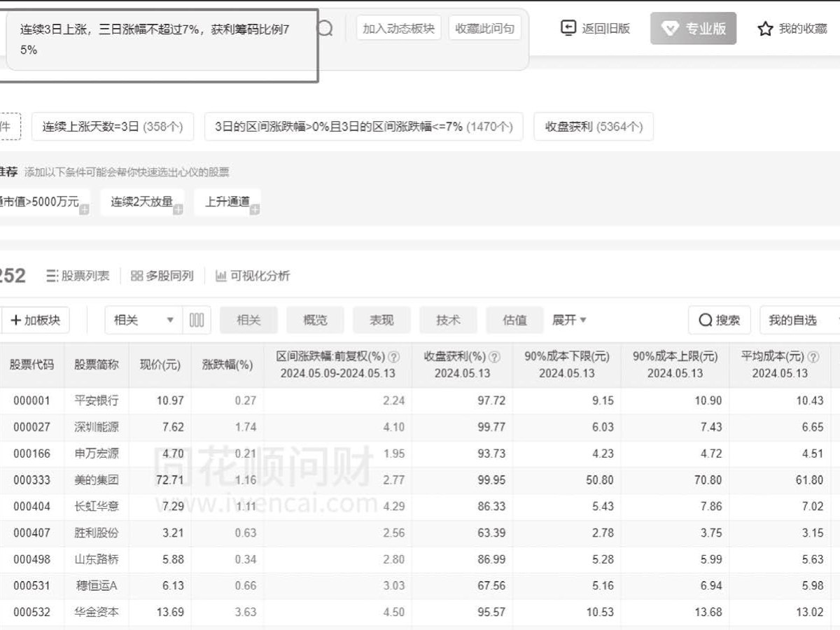Sort by 股票代码 column header
This screenshot has height=630, width=840.
coord(31,365)
